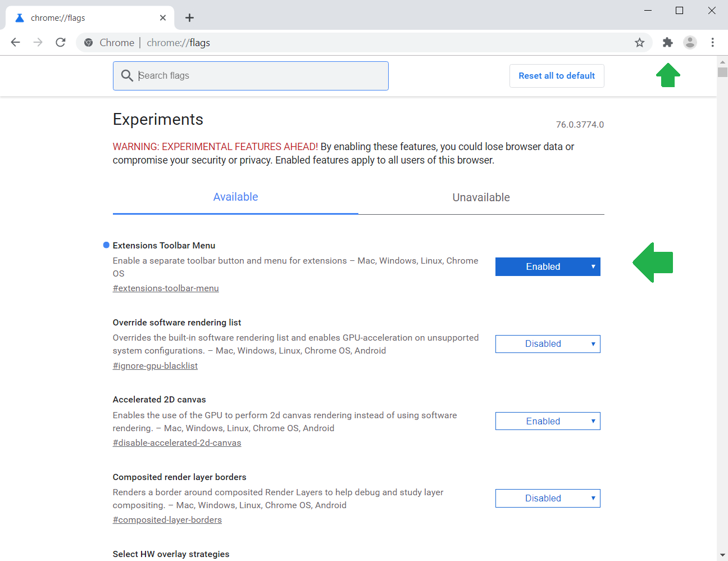Click Reset all to default
Screen dimensions: 728x561
(x=556, y=75)
